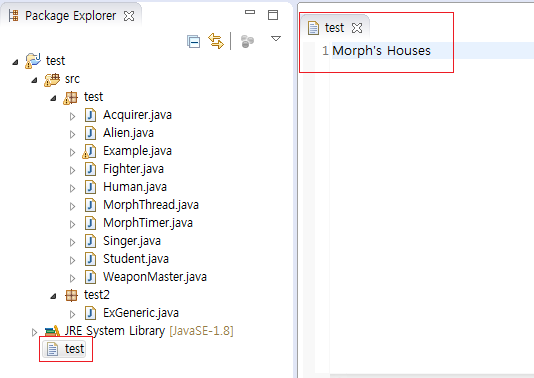The width and height of the screenshot is (534, 378).
Task: Open the Package Explorer View Menu dropdown
Action: 276,38
